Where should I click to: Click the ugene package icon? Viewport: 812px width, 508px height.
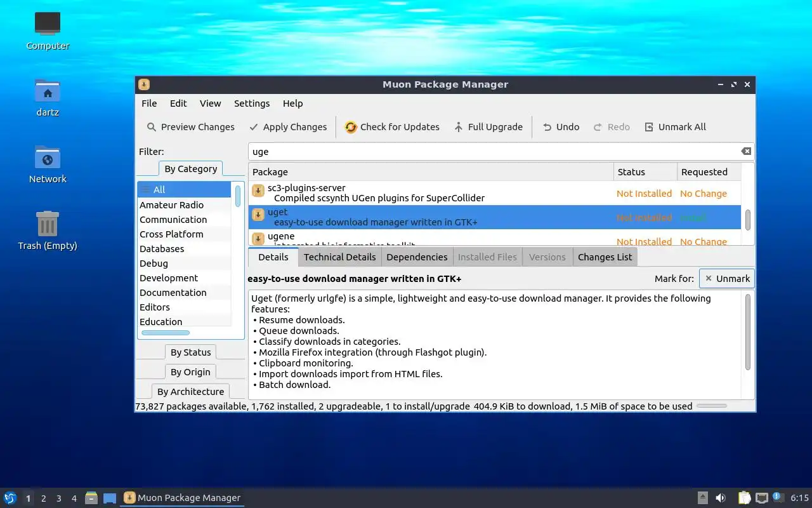[x=258, y=239]
